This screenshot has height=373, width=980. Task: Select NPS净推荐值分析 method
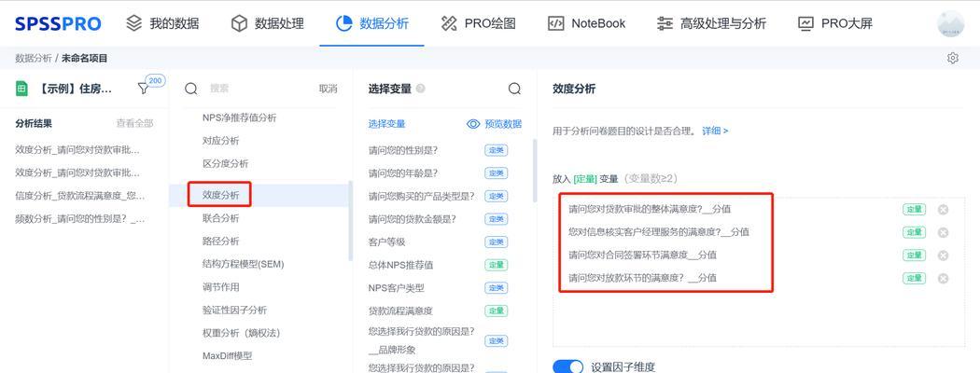click(x=239, y=117)
